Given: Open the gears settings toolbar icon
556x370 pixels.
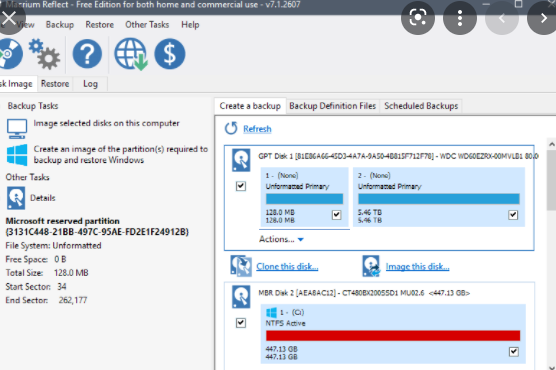Looking at the screenshot, I should click(44, 54).
